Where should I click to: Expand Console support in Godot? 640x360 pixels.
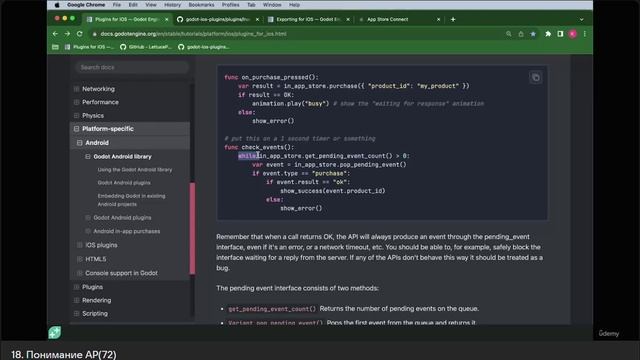pos(80,273)
